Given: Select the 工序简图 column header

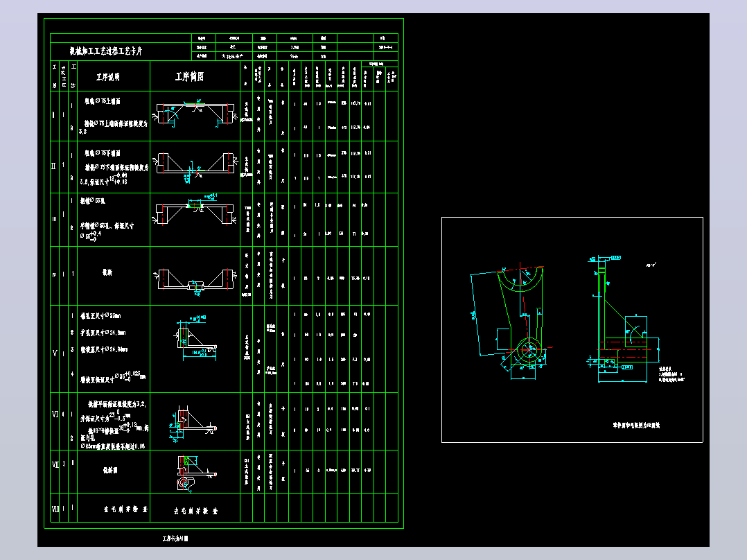Looking at the screenshot, I should (x=190, y=77).
